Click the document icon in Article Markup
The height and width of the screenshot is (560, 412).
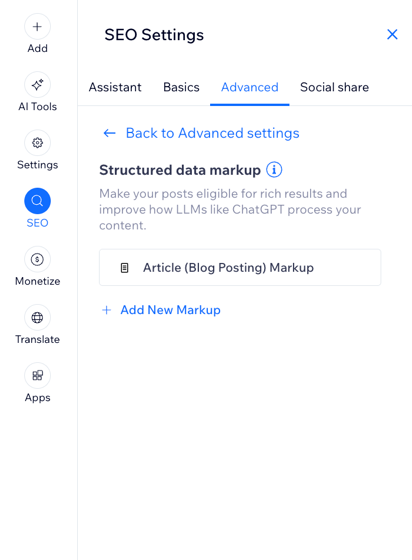124,268
